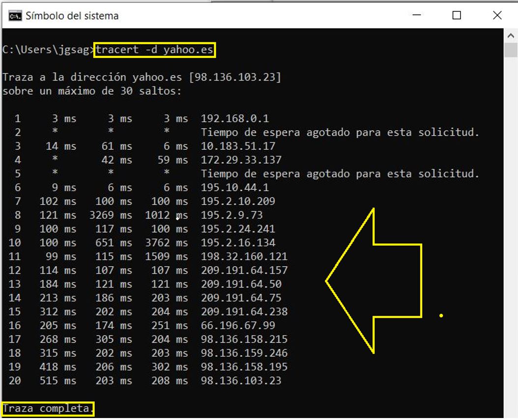Click hop 14 address 209.191.64.75

click(x=241, y=298)
